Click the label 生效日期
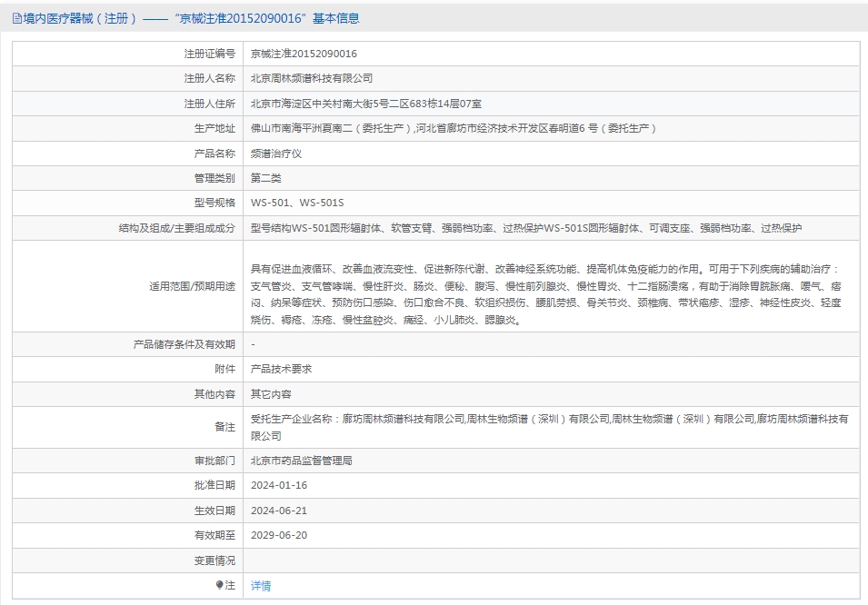The width and height of the screenshot is (868, 605). click(215, 511)
